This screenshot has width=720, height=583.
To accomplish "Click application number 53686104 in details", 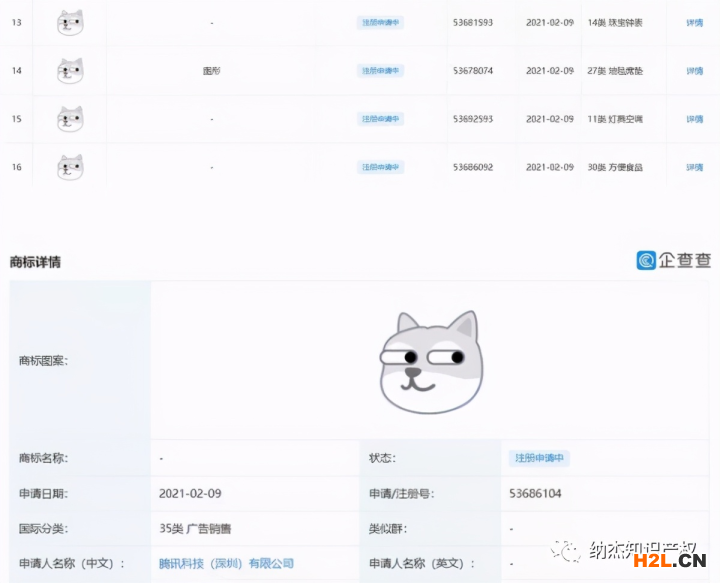I will click(x=534, y=493).
